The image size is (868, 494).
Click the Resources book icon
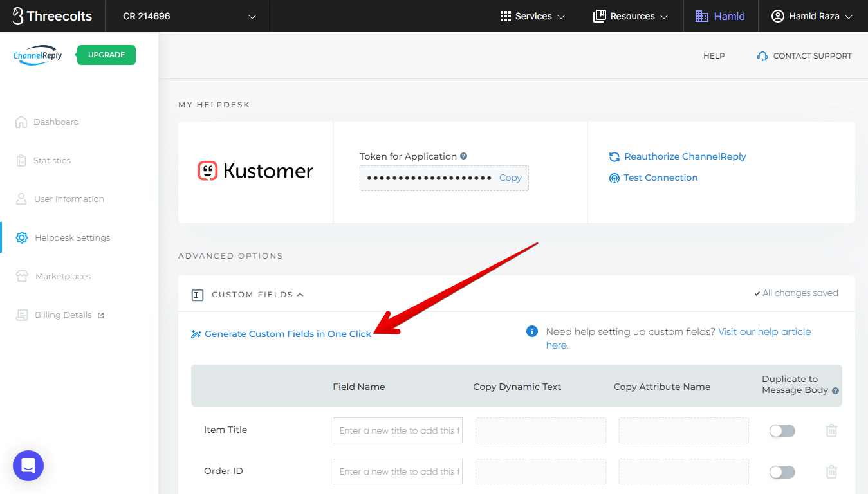pyautogui.click(x=599, y=16)
